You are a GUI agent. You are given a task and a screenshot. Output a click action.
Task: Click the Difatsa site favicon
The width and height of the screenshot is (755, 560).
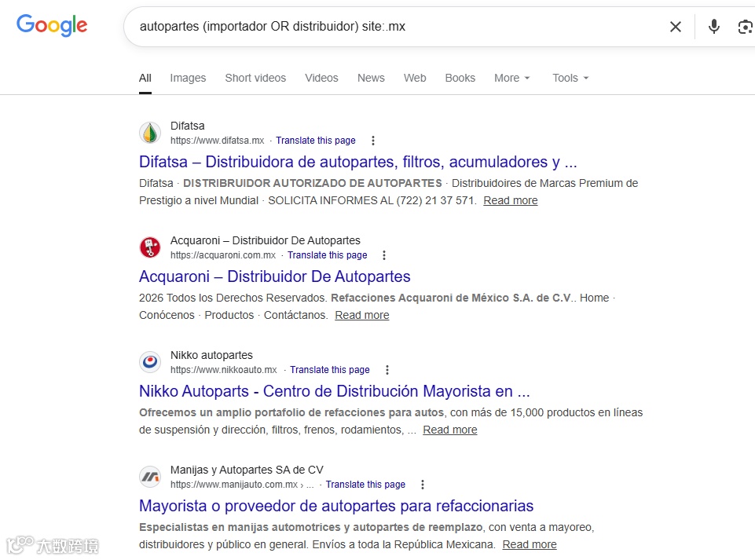150,133
